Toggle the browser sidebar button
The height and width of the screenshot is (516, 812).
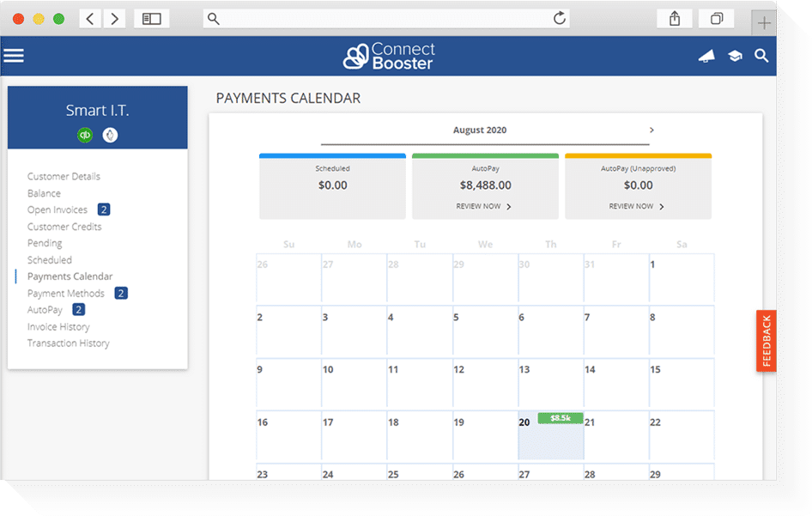click(x=152, y=19)
